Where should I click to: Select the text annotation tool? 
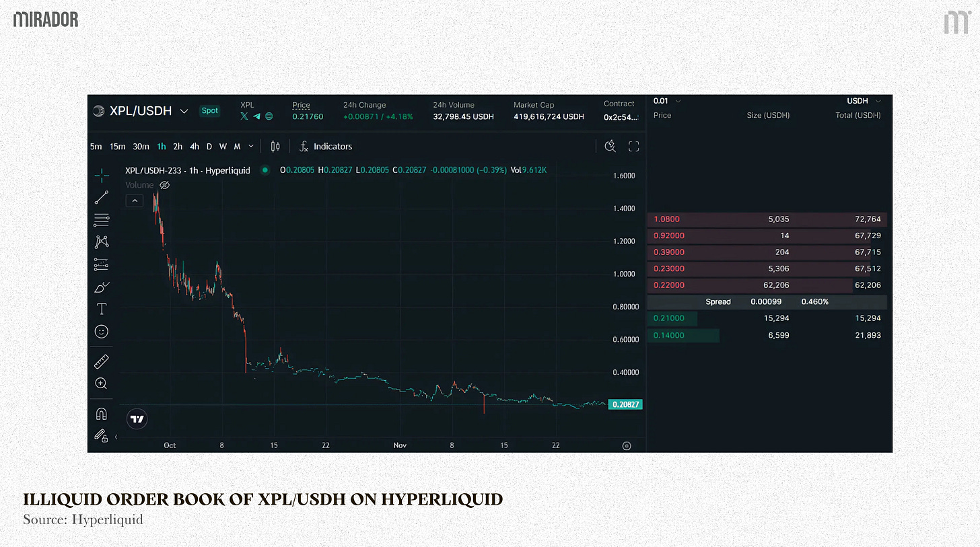coord(102,309)
